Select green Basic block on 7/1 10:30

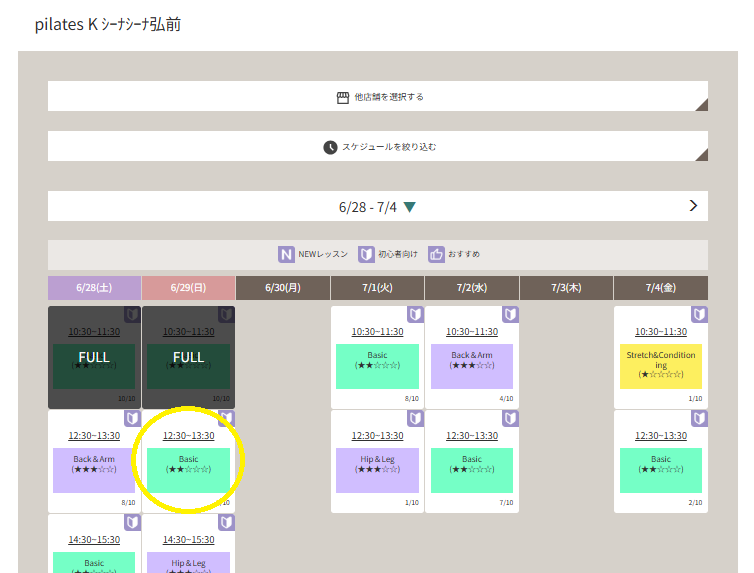(377, 366)
